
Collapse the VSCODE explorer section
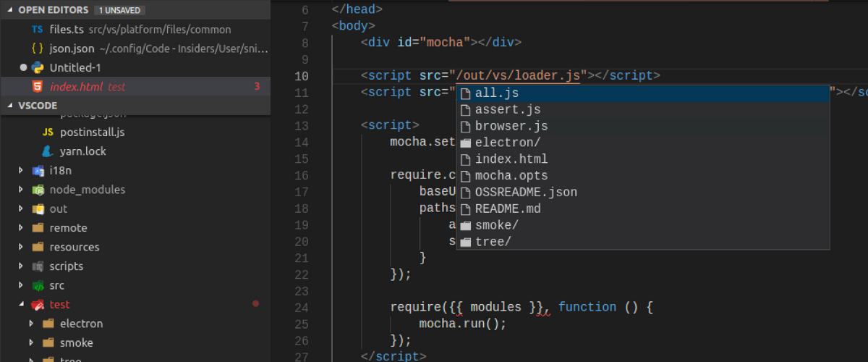click(11, 105)
